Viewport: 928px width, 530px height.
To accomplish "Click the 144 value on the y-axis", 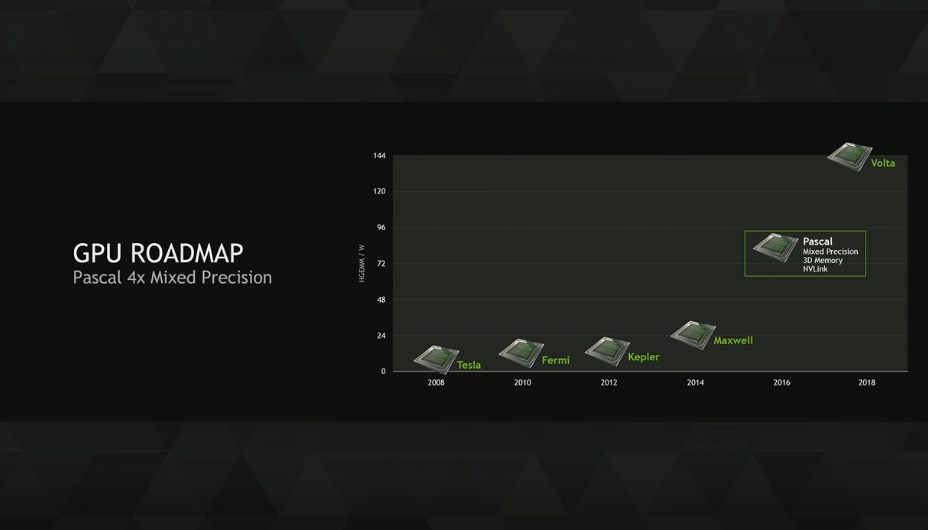I will click(379, 156).
